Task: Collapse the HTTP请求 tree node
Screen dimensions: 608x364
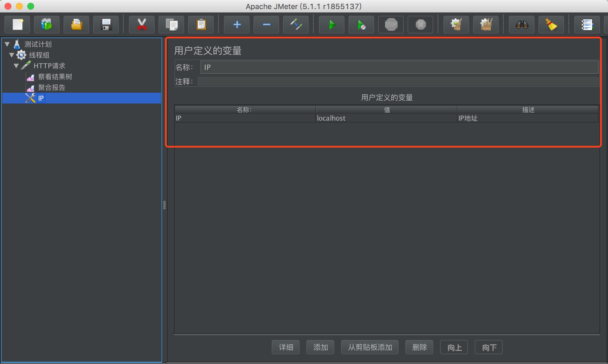Action: point(16,66)
